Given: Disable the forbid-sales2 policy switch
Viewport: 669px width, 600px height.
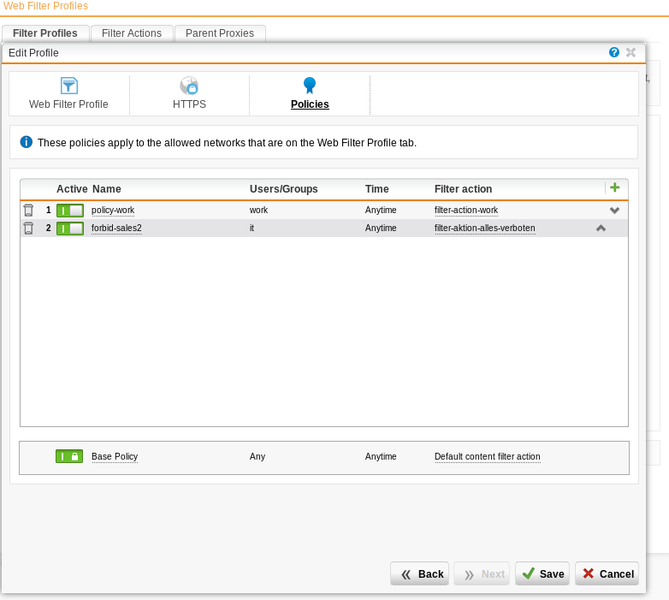Looking at the screenshot, I should click(x=70, y=228).
